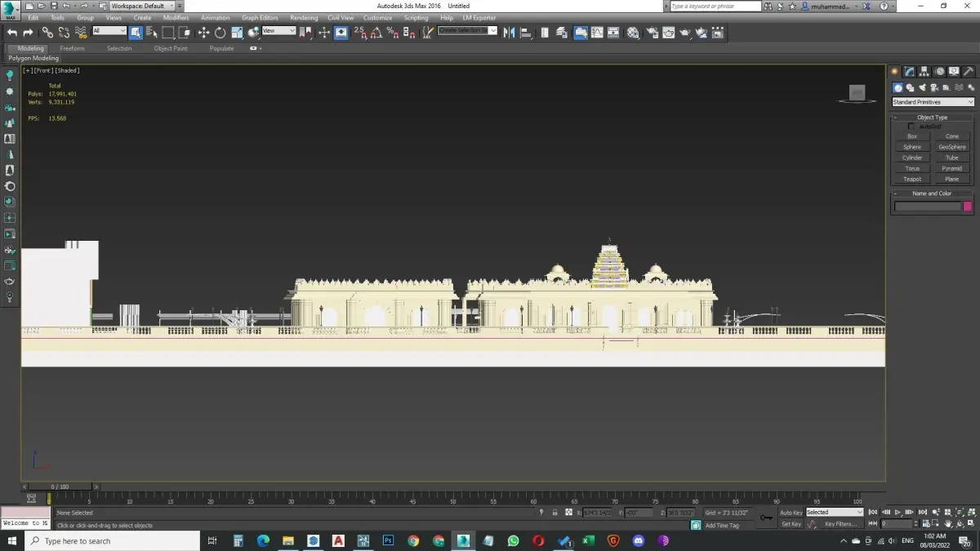Click the Teapot primitive button
This screenshot has width=980, height=551.
(912, 179)
